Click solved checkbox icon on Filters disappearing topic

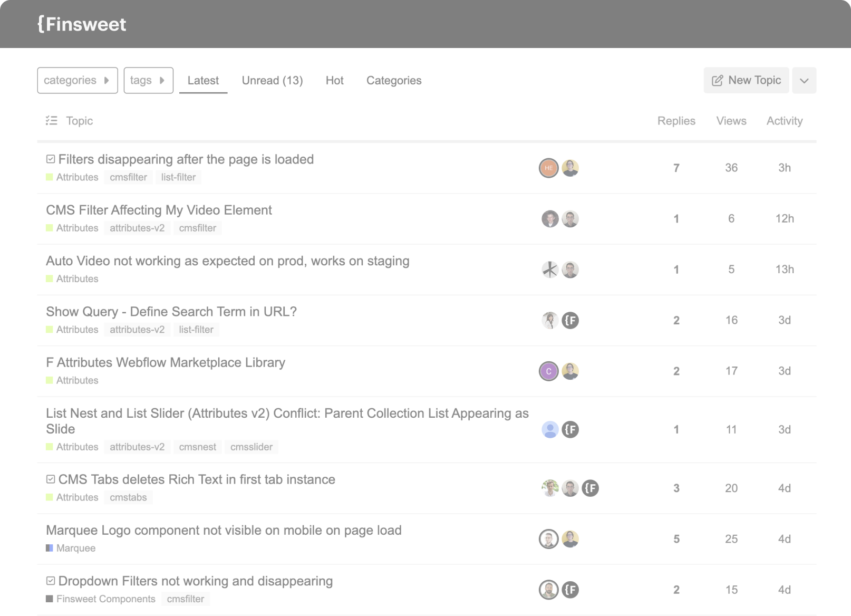tap(51, 159)
